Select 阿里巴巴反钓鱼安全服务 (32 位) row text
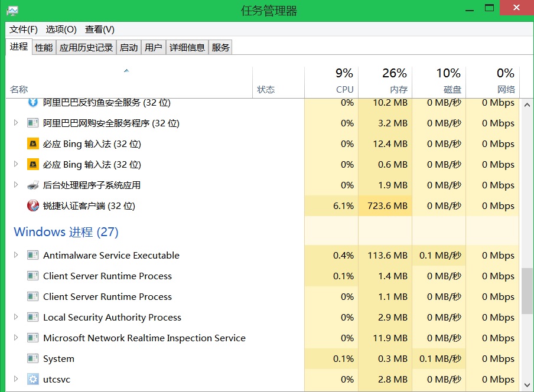Viewport: 534px width, 392px height. (x=106, y=102)
